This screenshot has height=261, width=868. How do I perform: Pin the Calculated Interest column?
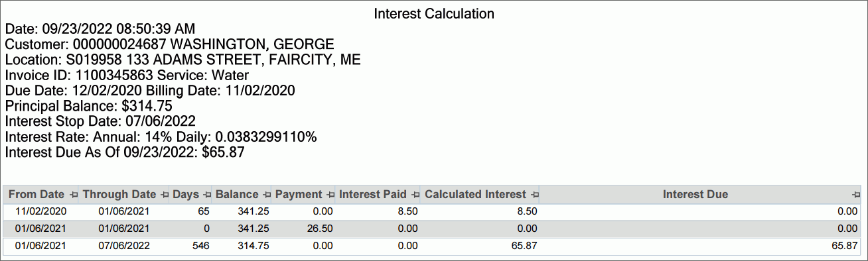535,195
